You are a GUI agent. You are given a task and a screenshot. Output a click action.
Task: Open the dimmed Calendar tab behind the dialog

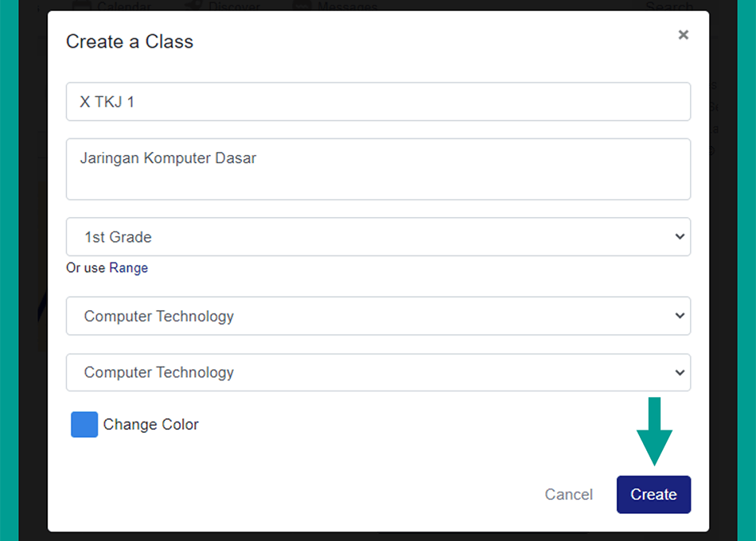124,6
